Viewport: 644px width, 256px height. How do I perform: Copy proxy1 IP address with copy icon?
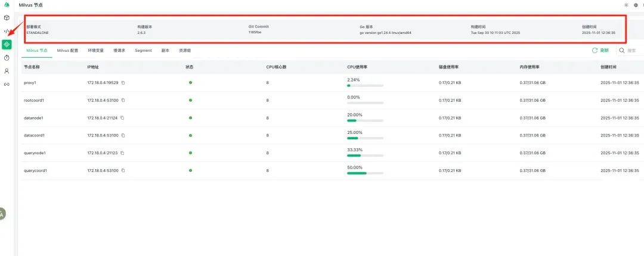123,83
